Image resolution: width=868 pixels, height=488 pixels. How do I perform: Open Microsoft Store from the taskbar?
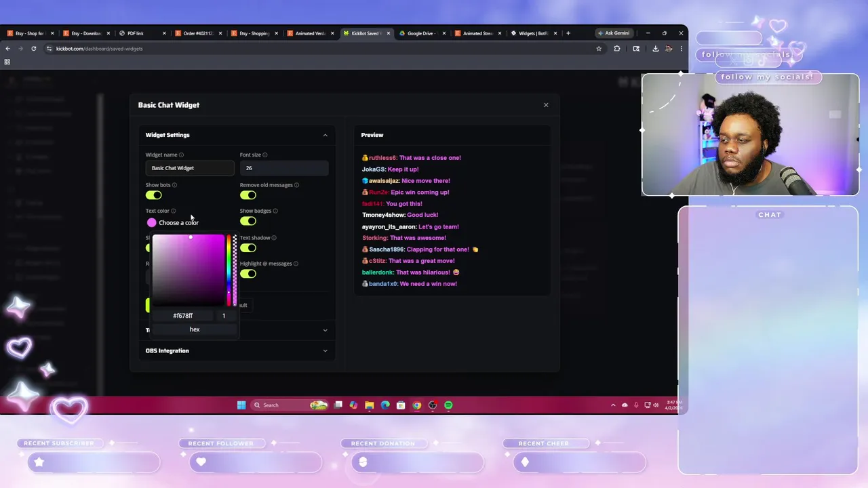pyautogui.click(x=401, y=405)
